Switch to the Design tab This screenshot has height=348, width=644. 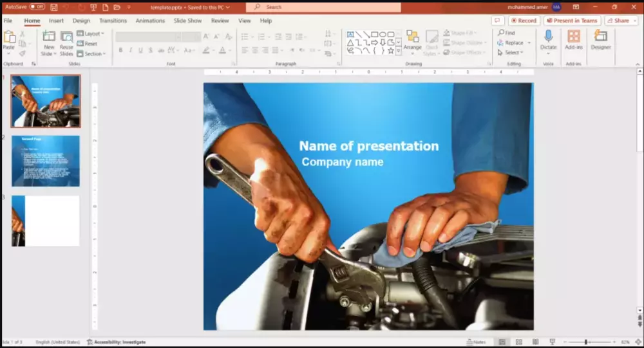click(x=81, y=21)
